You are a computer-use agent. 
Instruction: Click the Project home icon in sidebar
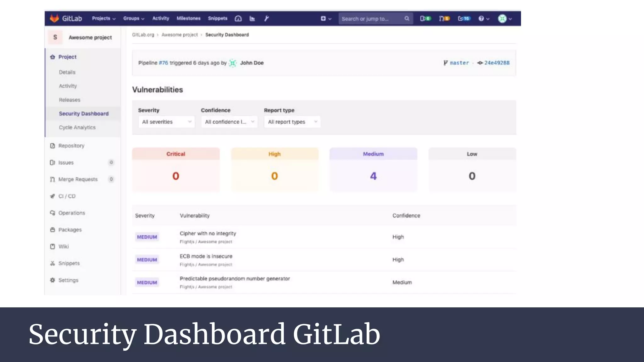[53, 57]
